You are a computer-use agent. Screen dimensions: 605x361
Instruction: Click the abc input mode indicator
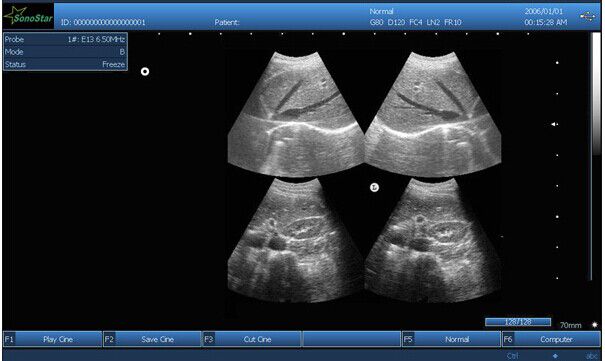pyautogui.click(x=592, y=356)
